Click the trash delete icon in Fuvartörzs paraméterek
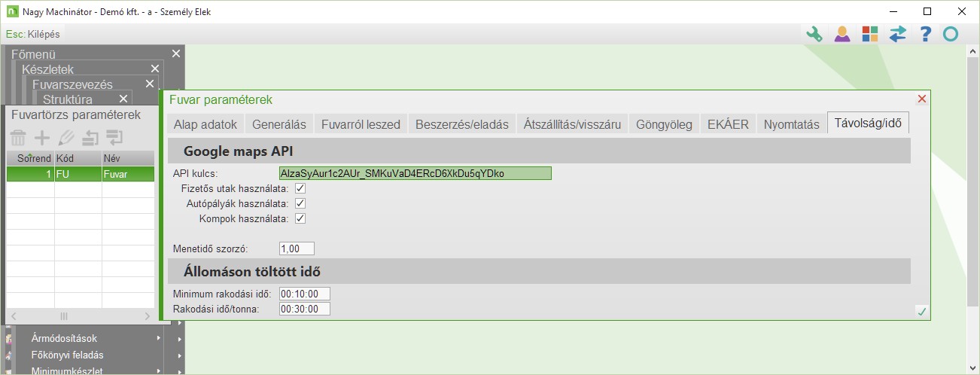Image resolution: width=980 pixels, height=375 pixels. click(x=18, y=138)
